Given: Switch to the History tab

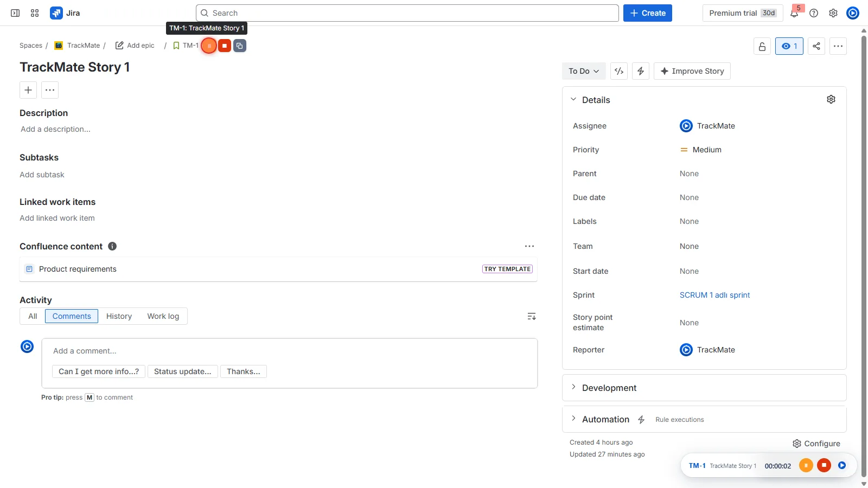Looking at the screenshot, I should (119, 316).
